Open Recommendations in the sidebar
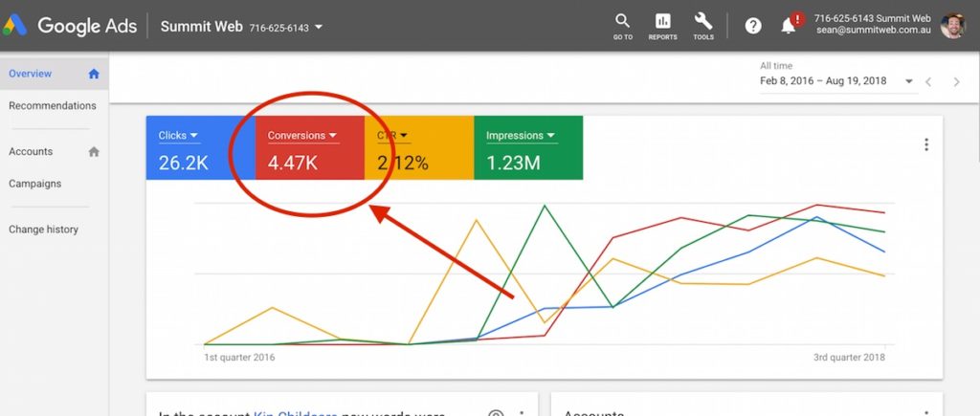Screen dimensions: 980x416 pos(53,105)
